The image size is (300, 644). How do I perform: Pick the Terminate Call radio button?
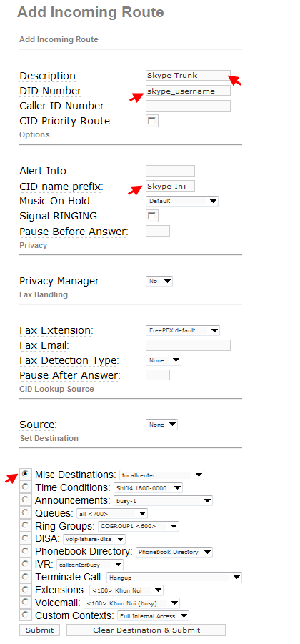[x=26, y=577]
